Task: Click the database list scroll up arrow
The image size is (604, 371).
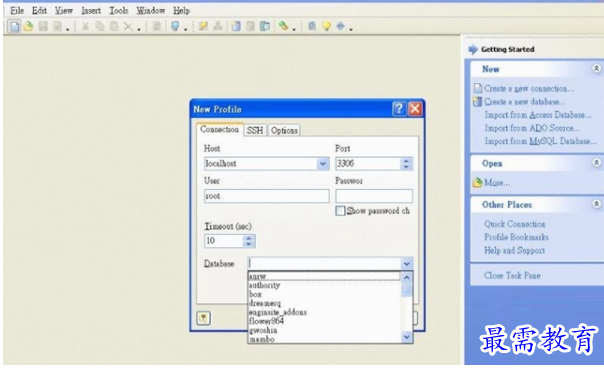Action: tap(406, 277)
